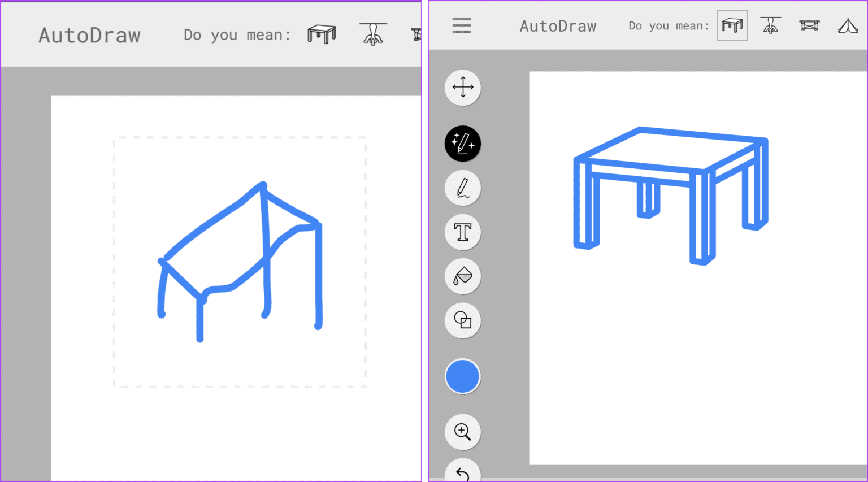Open the blue color picker circle
868x482 pixels.
pyautogui.click(x=462, y=376)
